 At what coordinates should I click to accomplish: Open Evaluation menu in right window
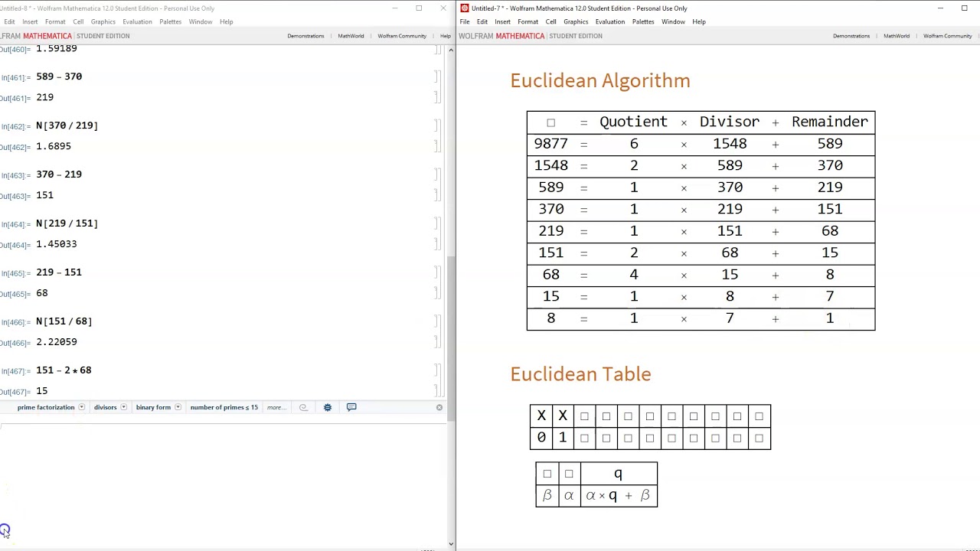click(x=610, y=21)
